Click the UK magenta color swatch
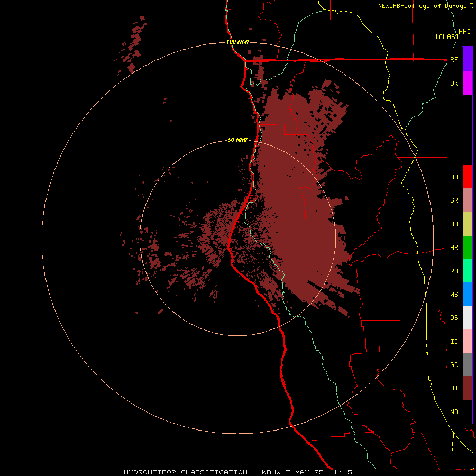Image resolution: width=476 pixels, height=476 pixels. pyautogui.click(x=467, y=83)
